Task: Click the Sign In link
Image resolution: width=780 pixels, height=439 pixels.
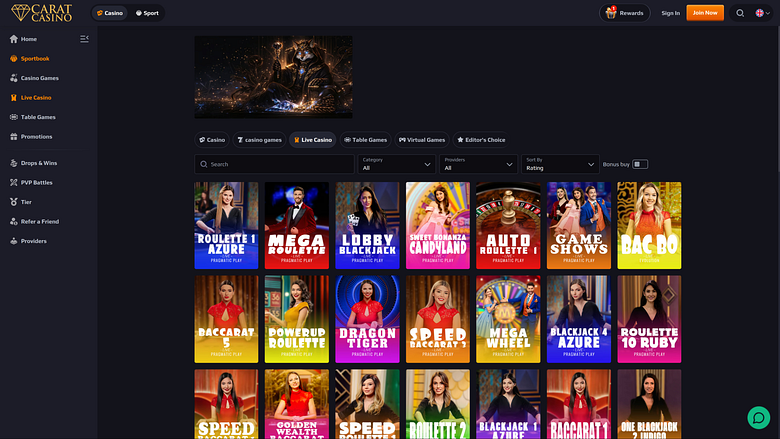Action: point(670,13)
